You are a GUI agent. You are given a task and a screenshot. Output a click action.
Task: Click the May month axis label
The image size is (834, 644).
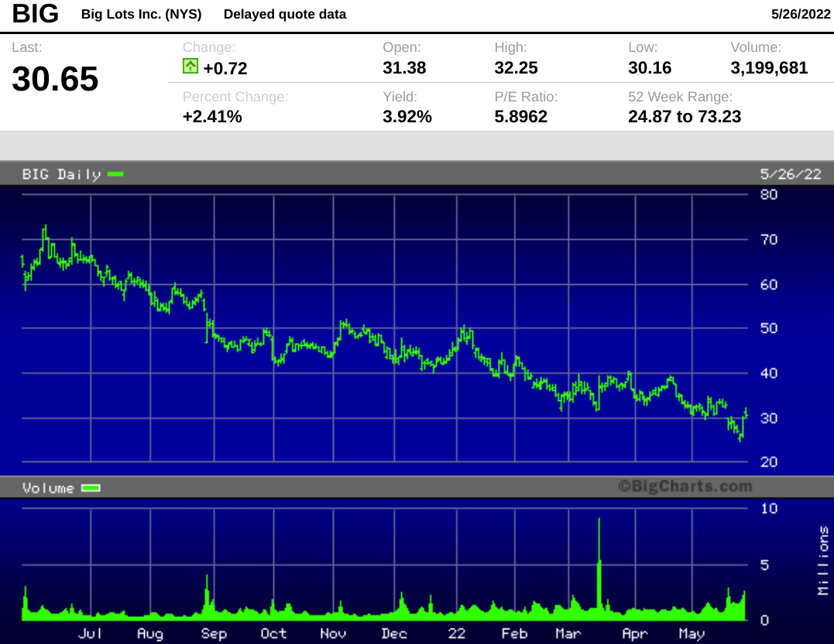pyautogui.click(x=692, y=634)
